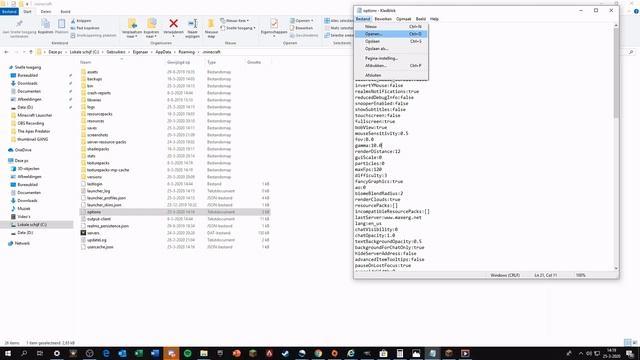This screenshot has width=640, height=360.
Task: Sort by the Naam column header
Action: pos(86,62)
